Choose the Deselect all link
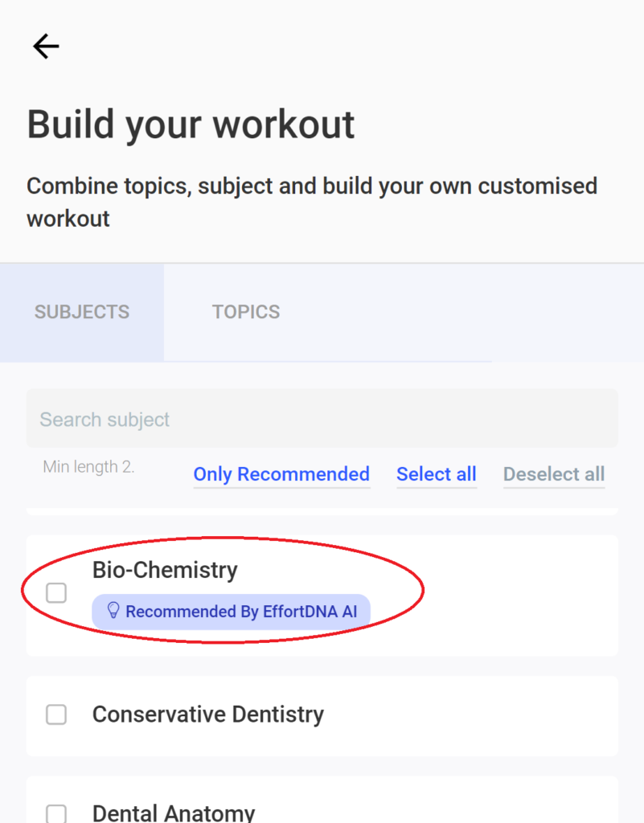Image resolution: width=644 pixels, height=823 pixels. coord(554,474)
